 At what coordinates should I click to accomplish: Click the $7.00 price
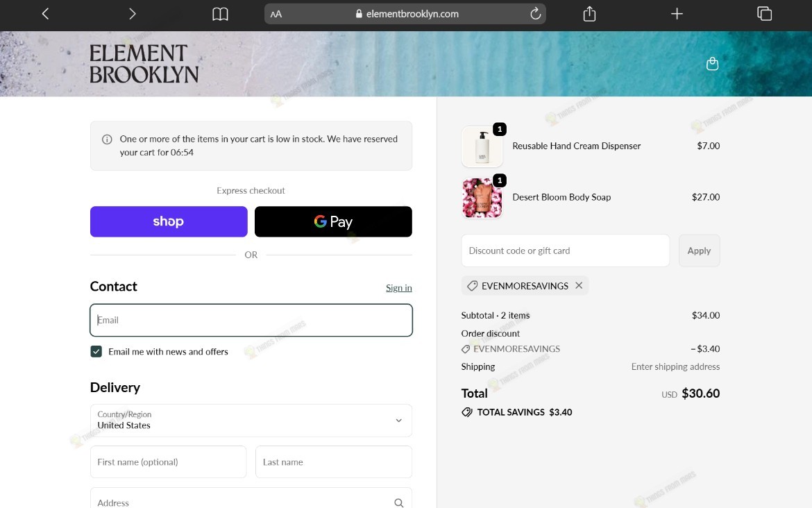click(709, 146)
